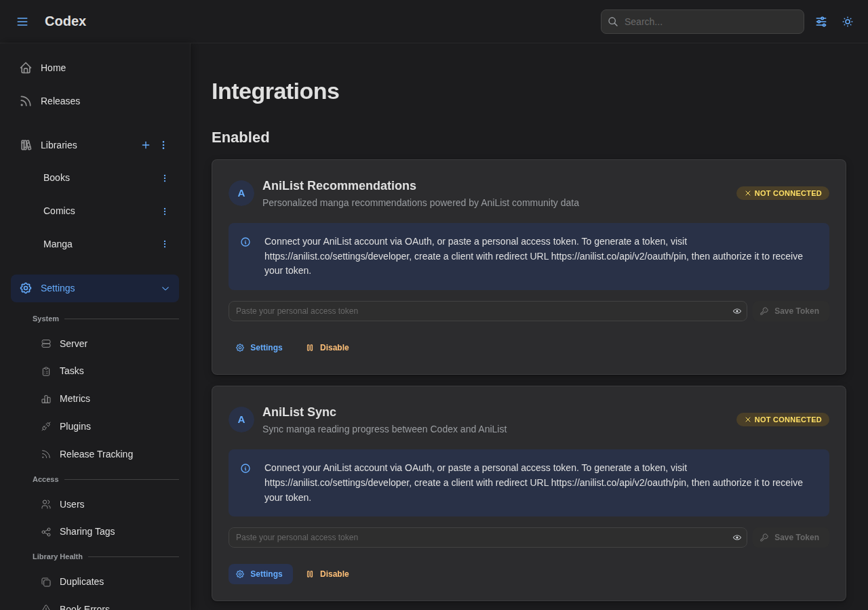Add a new library with the plus icon
868x610 pixels.
pyautogui.click(x=146, y=145)
